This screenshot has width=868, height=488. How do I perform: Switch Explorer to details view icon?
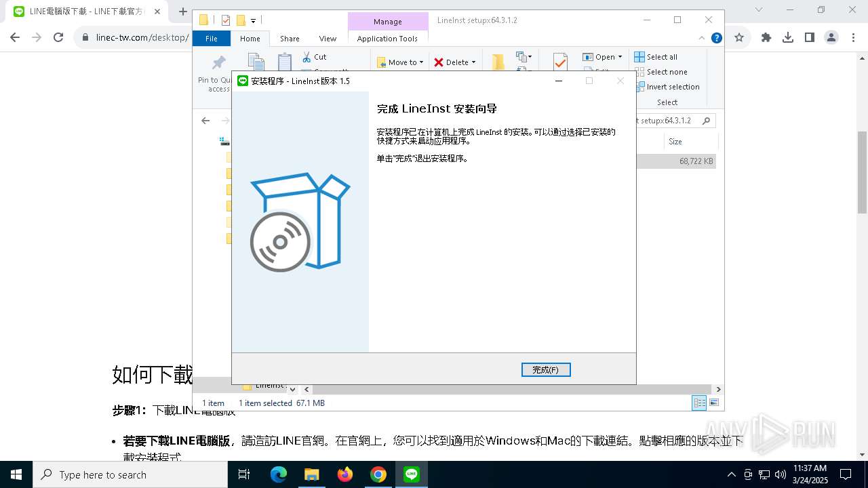click(699, 403)
